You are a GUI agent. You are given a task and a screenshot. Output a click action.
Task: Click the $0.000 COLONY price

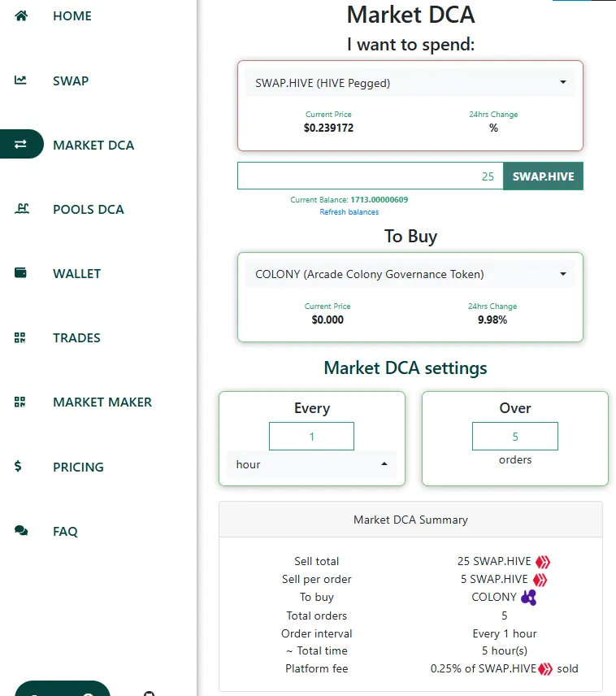(328, 320)
